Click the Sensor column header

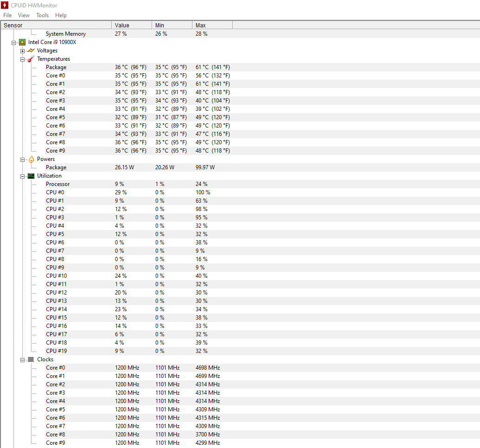[56, 25]
